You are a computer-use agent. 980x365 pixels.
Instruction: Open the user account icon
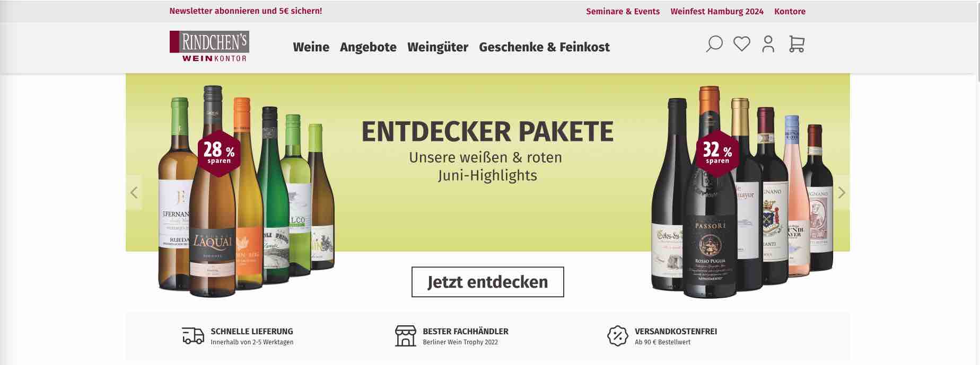click(x=768, y=44)
